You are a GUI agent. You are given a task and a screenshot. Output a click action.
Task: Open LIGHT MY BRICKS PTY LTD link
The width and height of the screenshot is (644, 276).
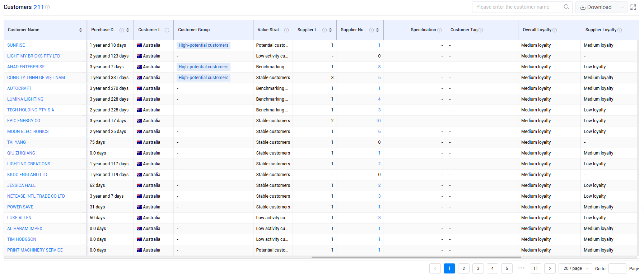point(34,56)
